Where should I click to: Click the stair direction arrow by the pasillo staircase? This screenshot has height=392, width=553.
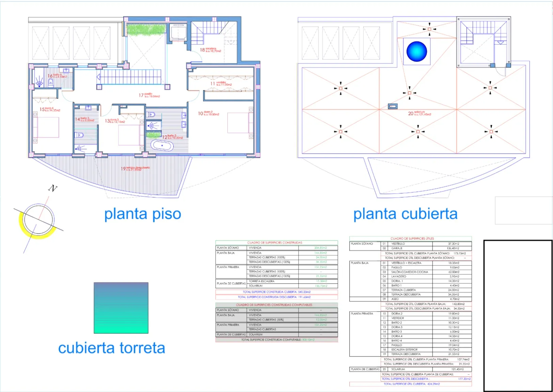point(98,77)
